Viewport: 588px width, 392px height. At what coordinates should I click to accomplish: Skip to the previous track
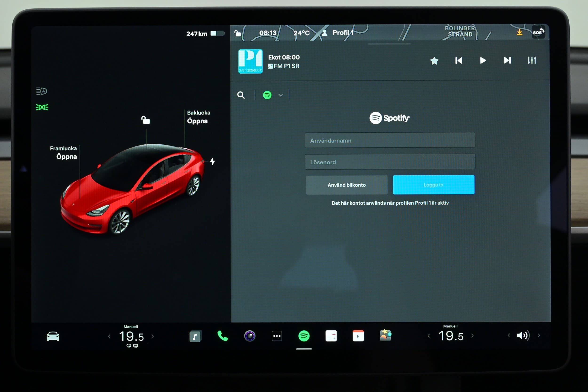458,60
